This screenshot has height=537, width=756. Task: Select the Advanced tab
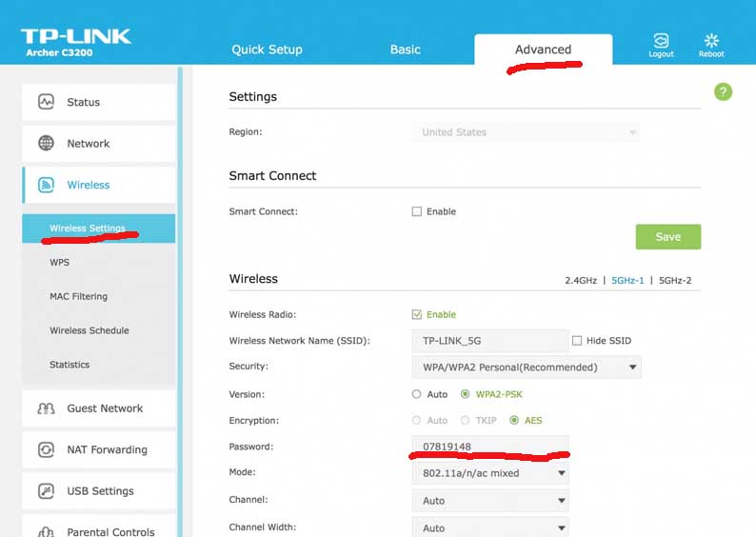click(544, 50)
